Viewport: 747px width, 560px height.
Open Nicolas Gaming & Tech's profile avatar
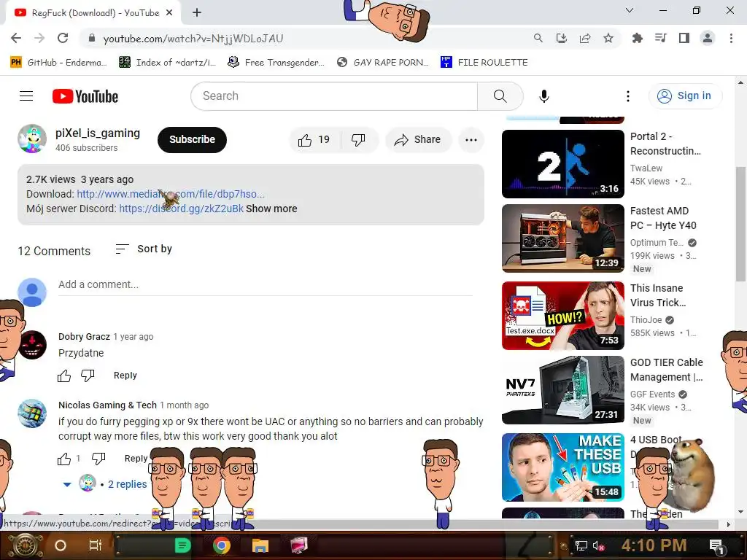pos(32,413)
